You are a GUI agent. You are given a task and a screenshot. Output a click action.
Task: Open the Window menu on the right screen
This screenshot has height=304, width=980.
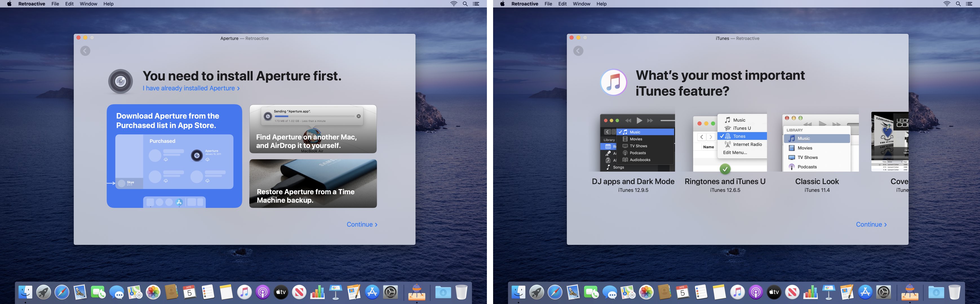[x=581, y=4]
